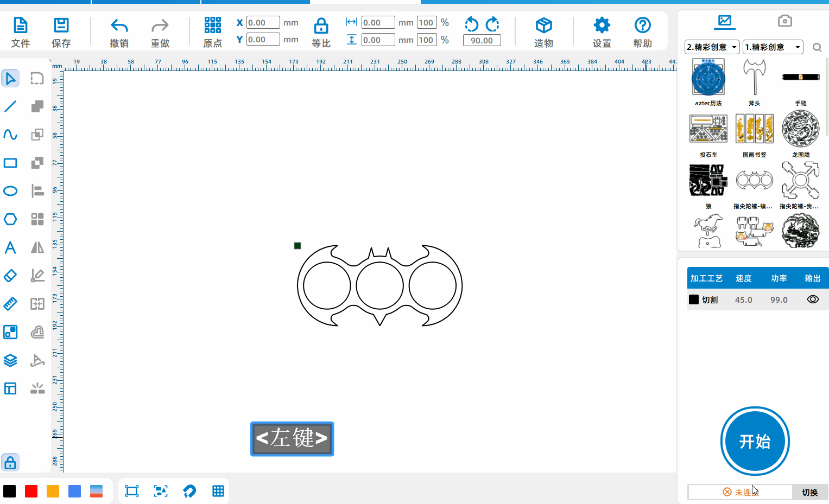Select the curve drawing tool

pyautogui.click(x=10, y=135)
